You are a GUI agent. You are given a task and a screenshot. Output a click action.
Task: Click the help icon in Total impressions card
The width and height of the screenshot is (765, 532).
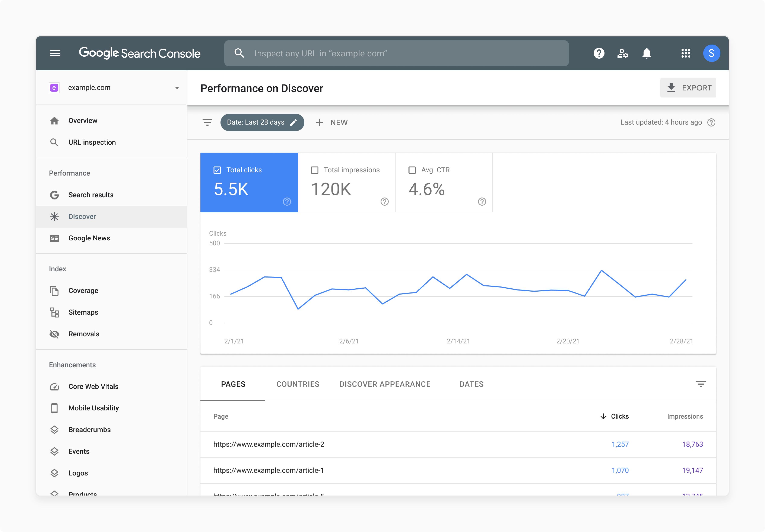click(384, 202)
